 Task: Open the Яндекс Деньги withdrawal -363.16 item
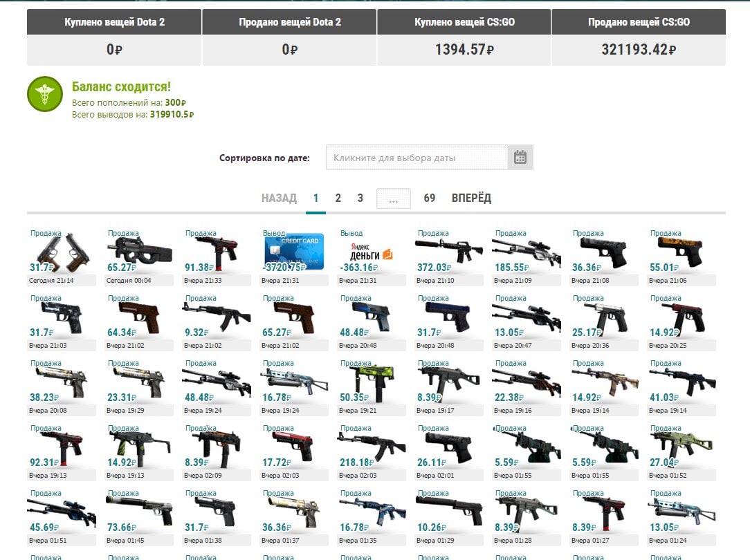372,257
